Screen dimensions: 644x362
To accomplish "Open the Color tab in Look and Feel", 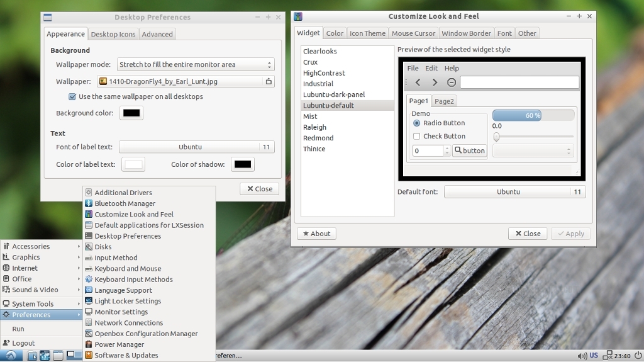I will [335, 33].
